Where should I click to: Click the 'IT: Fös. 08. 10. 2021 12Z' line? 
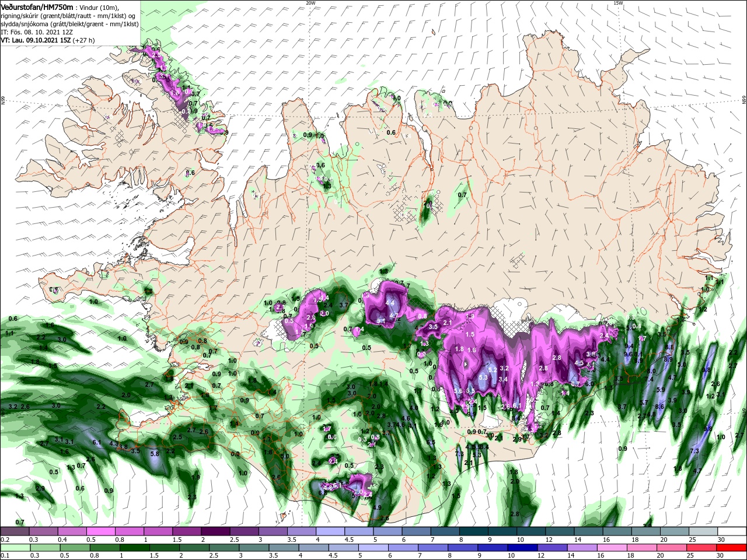36,32
